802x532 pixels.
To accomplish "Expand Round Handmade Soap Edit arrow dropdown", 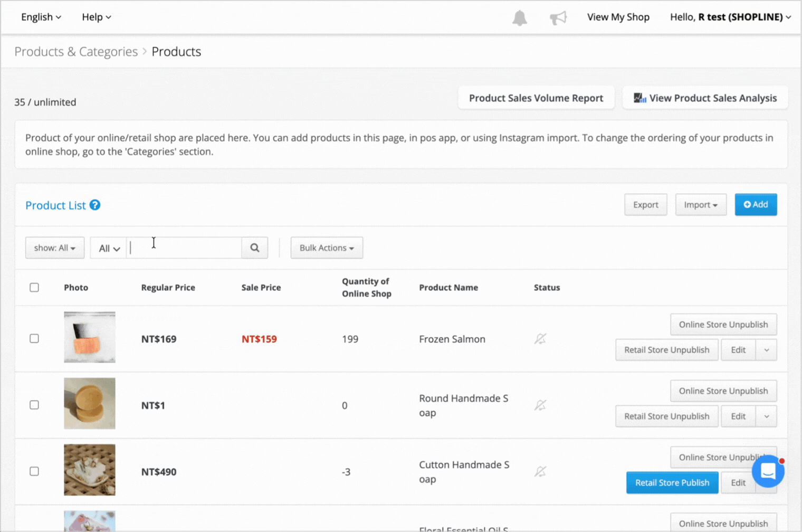I will click(766, 416).
